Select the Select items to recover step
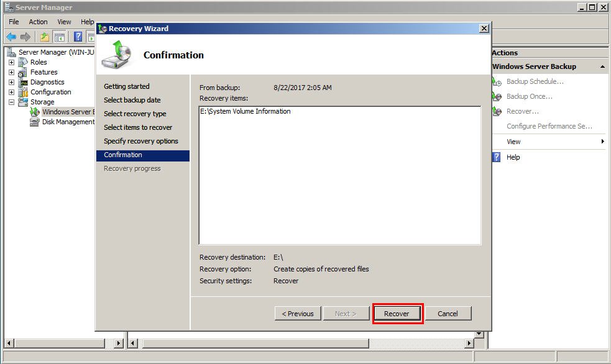611x364 pixels. 138,127
